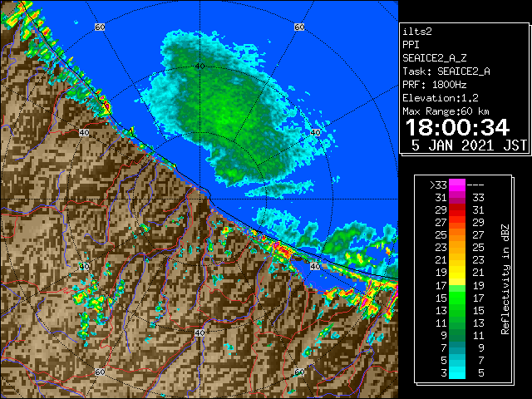Click the '5' label at legend bottom right
The height and width of the screenshot is (399, 532).
click(x=481, y=373)
